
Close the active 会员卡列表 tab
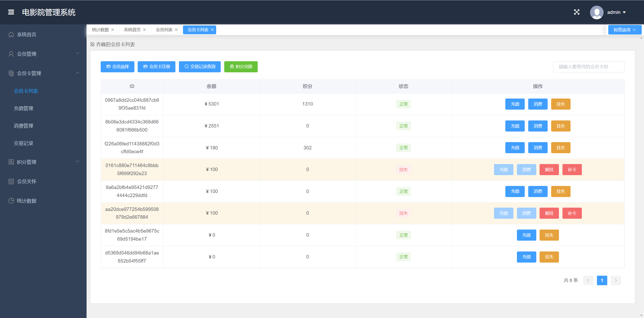point(212,30)
